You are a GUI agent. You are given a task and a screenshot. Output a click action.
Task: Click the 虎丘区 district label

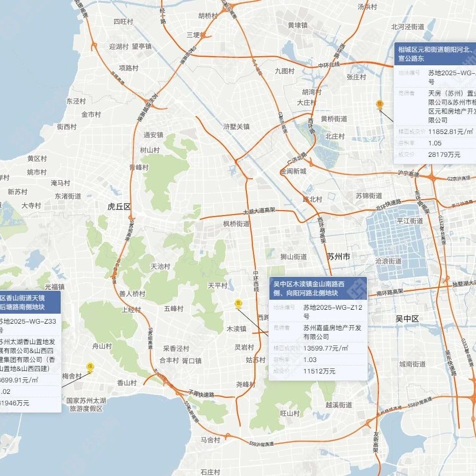119,207
